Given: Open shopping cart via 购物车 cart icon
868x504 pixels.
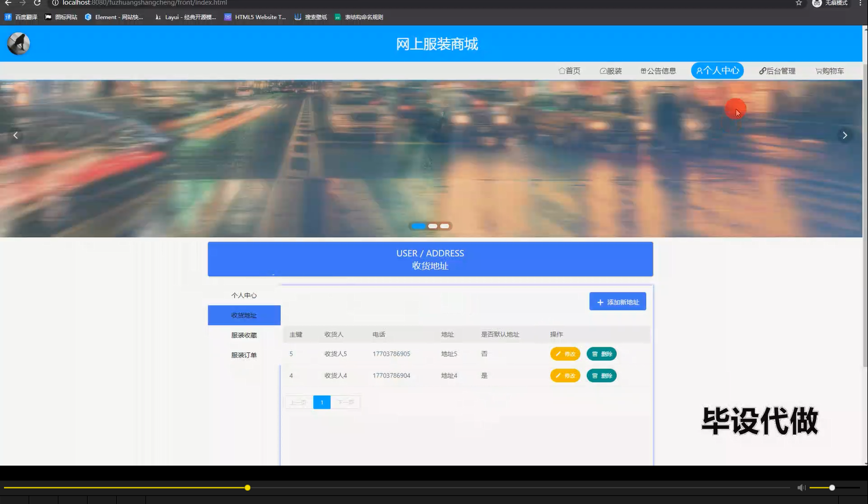Looking at the screenshot, I should (818, 70).
